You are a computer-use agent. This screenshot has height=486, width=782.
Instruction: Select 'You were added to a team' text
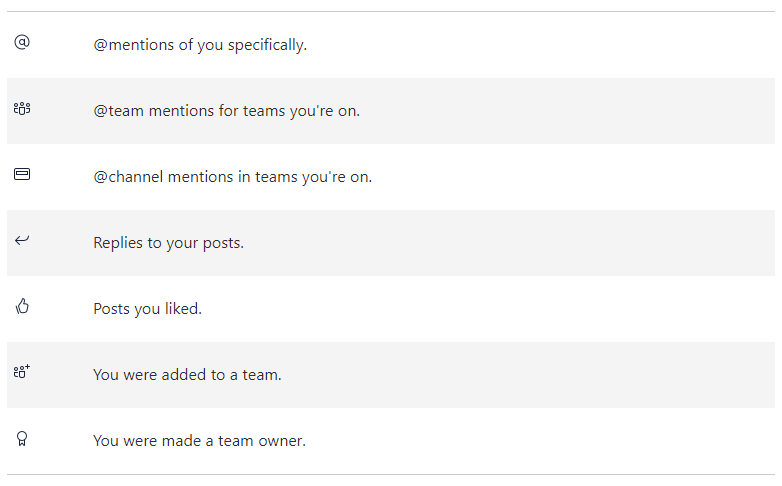coord(188,375)
